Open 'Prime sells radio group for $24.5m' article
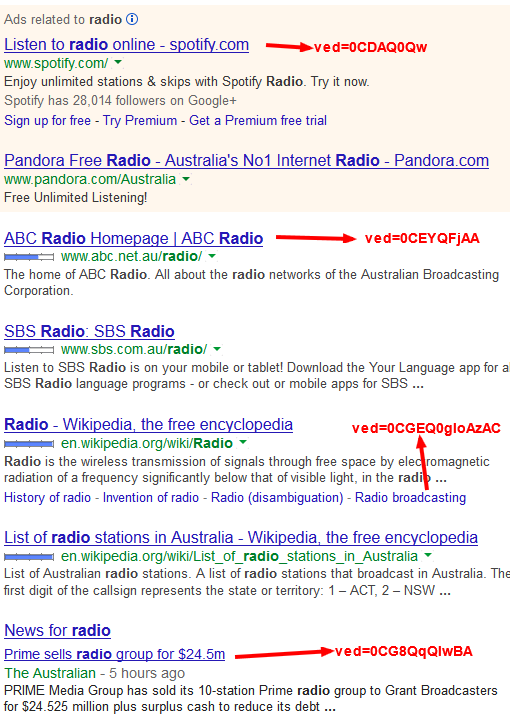The width and height of the screenshot is (510, 721). 115,654
